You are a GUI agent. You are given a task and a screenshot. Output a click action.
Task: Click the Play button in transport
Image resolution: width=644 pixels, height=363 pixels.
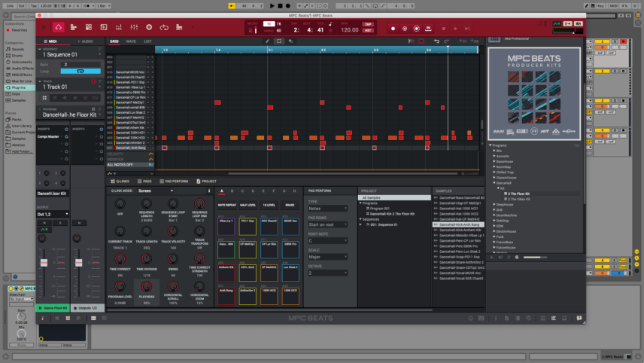point(455,29)
